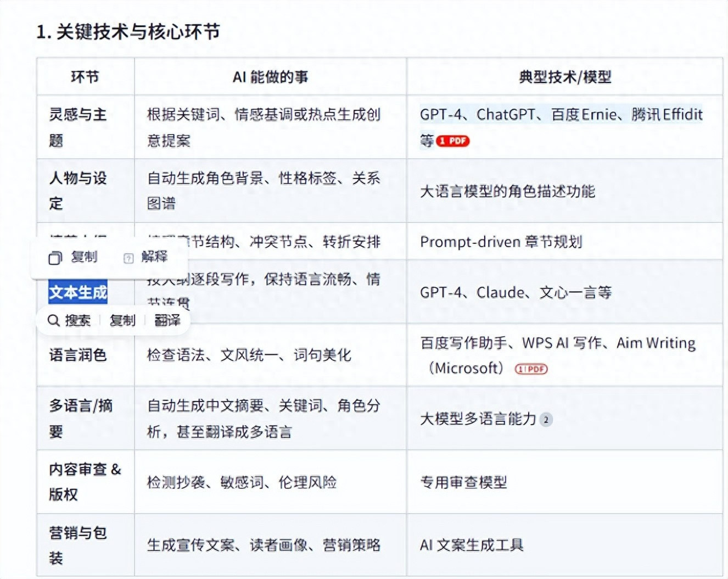Click the question-mark icon beside 解释
The height and width of the screenshot is (579, 728).
tap(128, 258)
